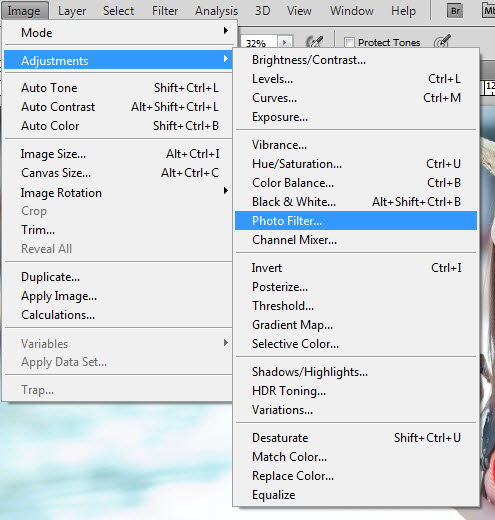Click the 32% exposure value field
The height and width of the screenshot is (520, 495).
pyautogui.click(x=260, y=43)
